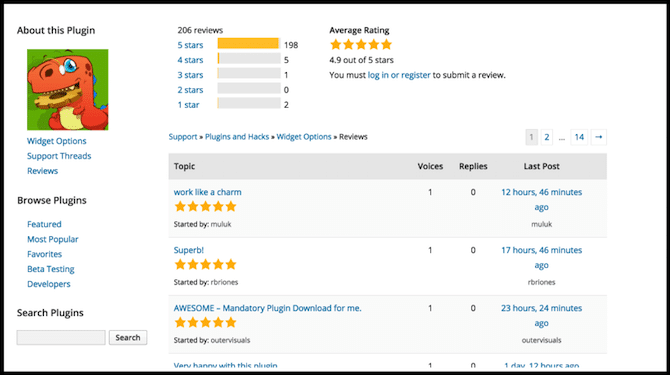This screenshot has width=670, height=375.
Task: Open the log in link
Action: pos(378,75)
